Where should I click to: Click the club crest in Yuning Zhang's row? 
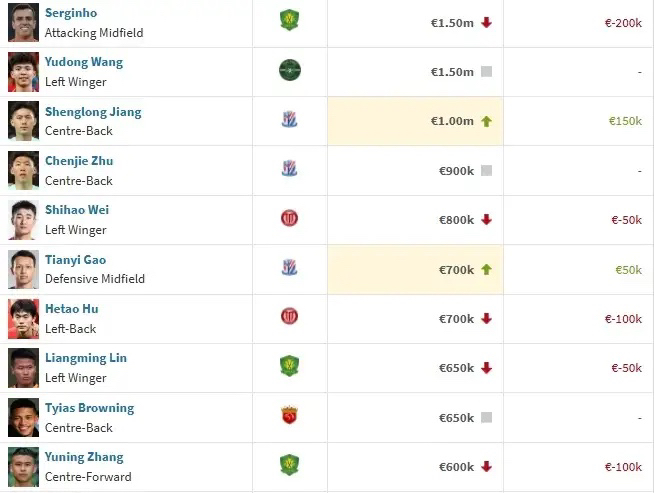(290, 465)
